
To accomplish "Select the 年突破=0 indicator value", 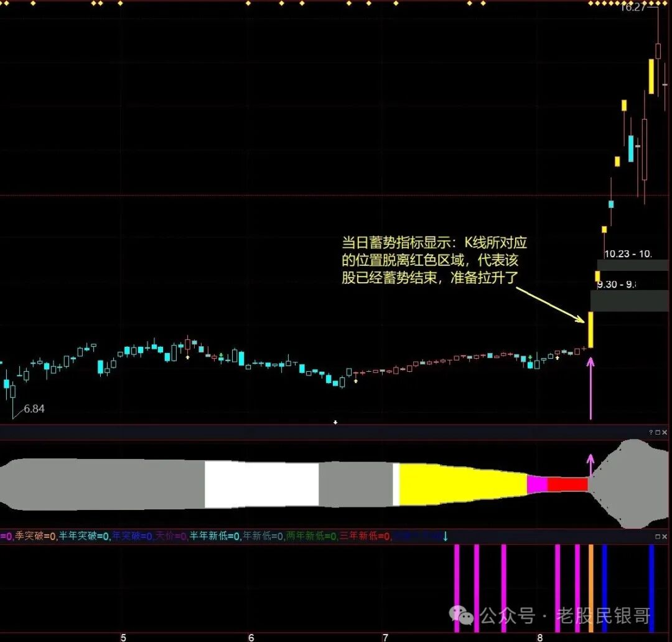I will tap(133, 536).
